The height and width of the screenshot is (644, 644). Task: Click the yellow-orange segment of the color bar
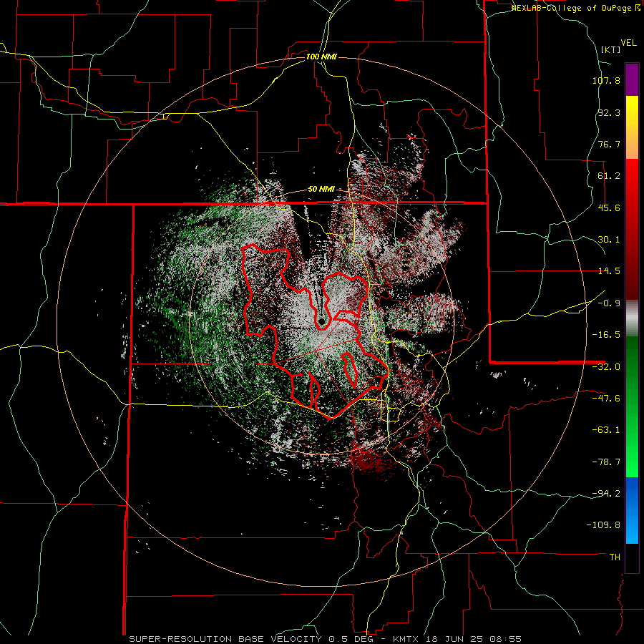pos(632,128)
